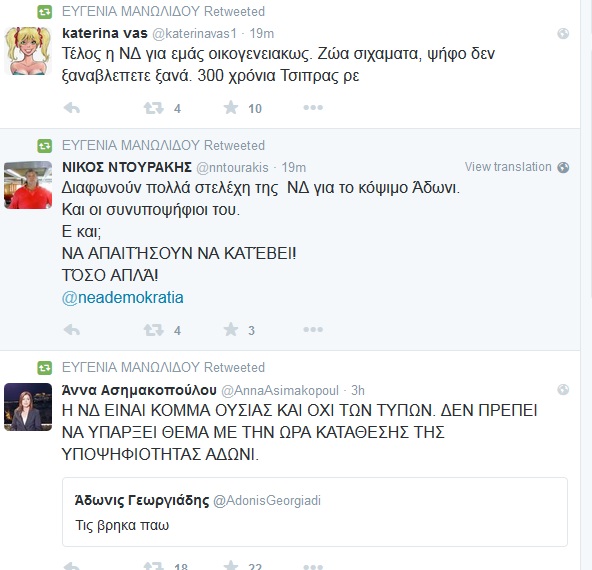Click the globe icon on Άννα Ασημακοπούλου tweet
This screenshot has height=570, width=592.
[x=563, y=390]
